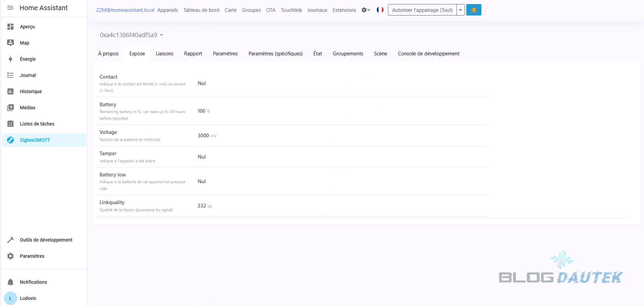
Task: Open the Ludovic user profile
Action: click(x=28, y=298)
